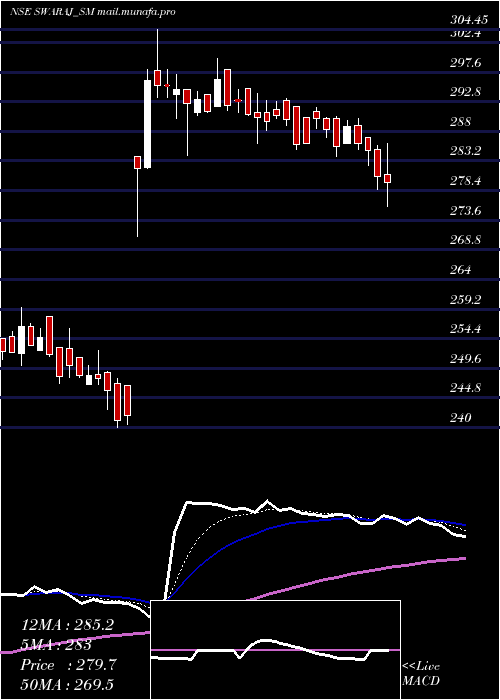Click the <<Live MACD label

pos(421,674)
